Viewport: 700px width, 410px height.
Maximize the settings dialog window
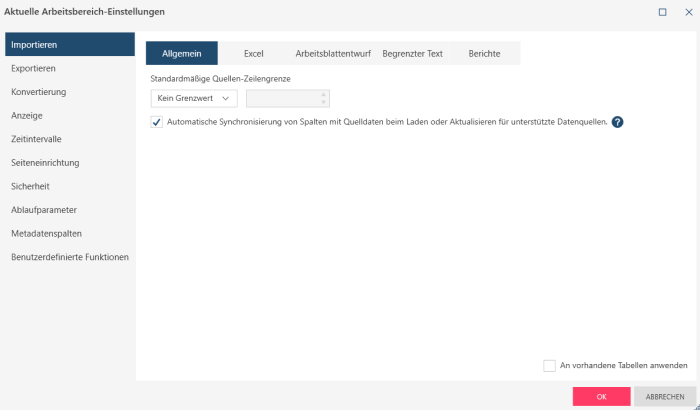(x=663, y=12)
